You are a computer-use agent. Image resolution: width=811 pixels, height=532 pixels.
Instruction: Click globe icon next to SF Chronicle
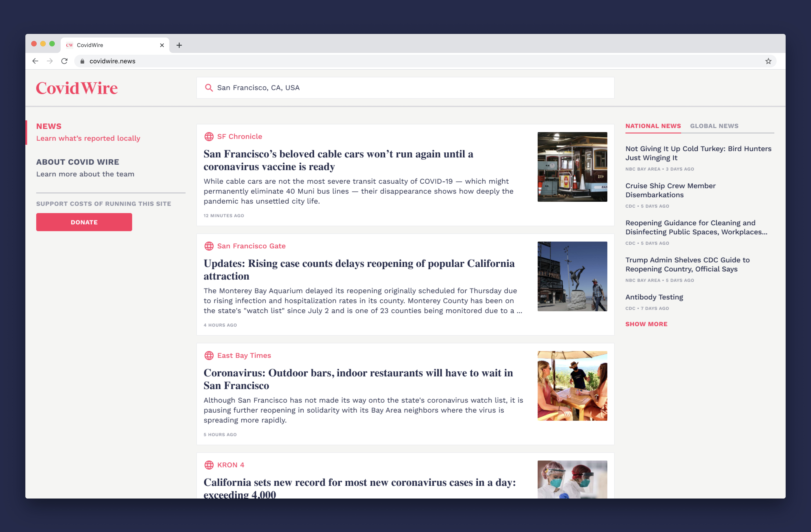(209, 137)
